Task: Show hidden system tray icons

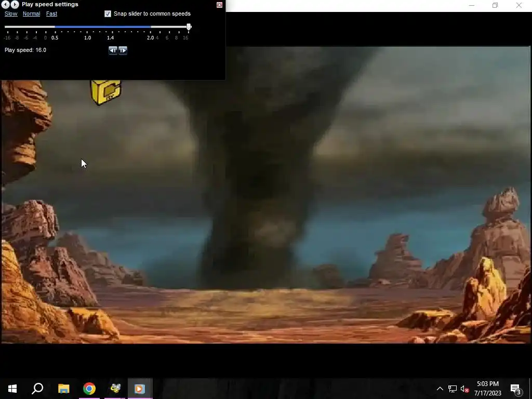Action: 440,389
